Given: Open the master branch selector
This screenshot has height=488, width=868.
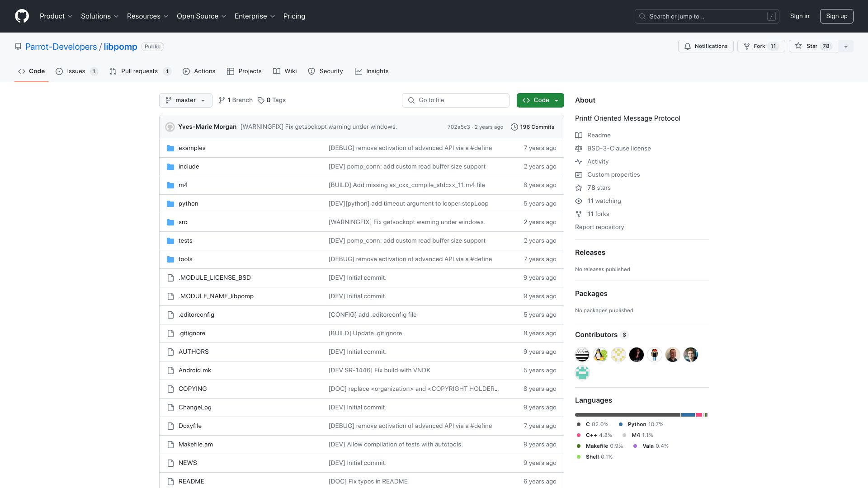Looking at the screenshot, I should (x=186, y=100).
